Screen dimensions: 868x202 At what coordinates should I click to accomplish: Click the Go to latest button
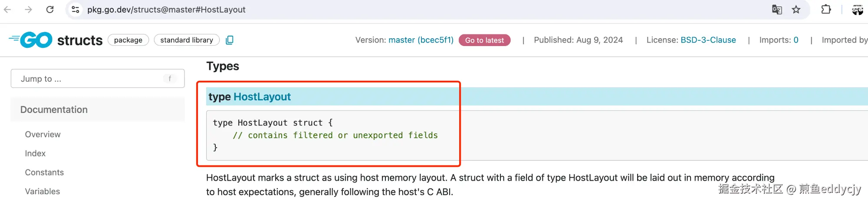(484, 40)
